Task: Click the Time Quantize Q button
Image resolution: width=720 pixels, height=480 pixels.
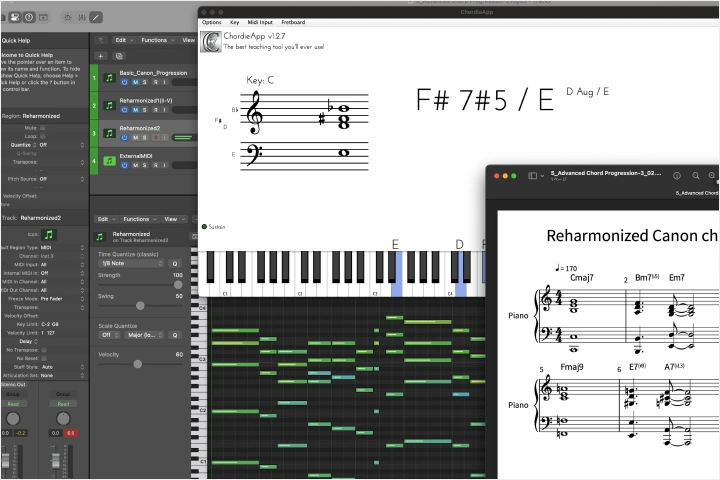Action: pos(174,264)
